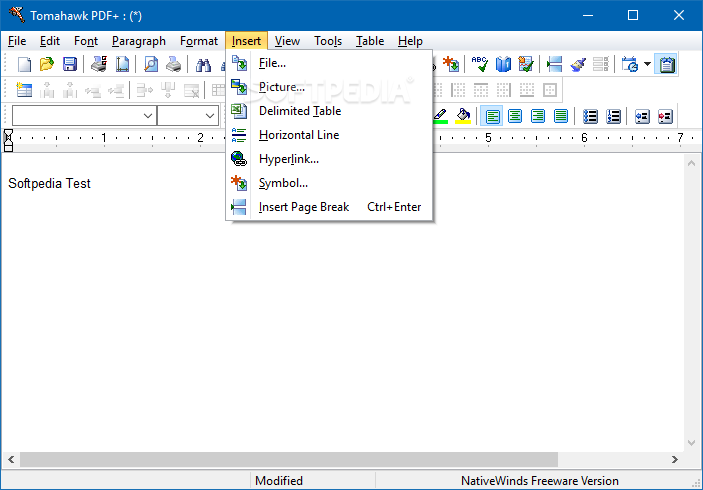Select Delimited Table in the Insert menu
Screen dimensions: 703x490
[329, 111]
